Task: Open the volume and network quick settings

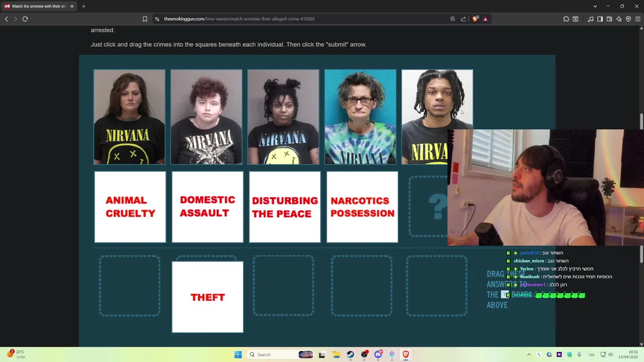Action: click(x=607, y=354)
